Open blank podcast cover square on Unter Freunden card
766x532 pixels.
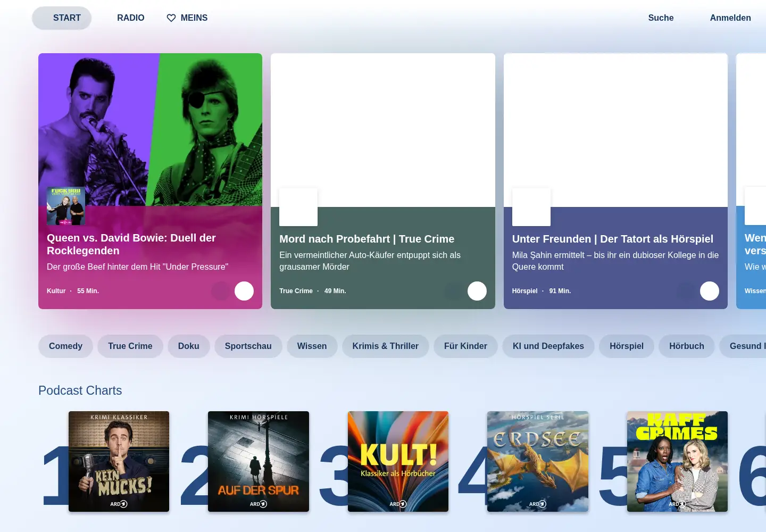coord(531,207)
